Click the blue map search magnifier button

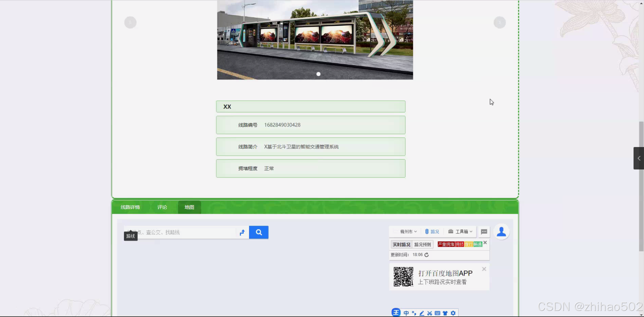(259, 232)
